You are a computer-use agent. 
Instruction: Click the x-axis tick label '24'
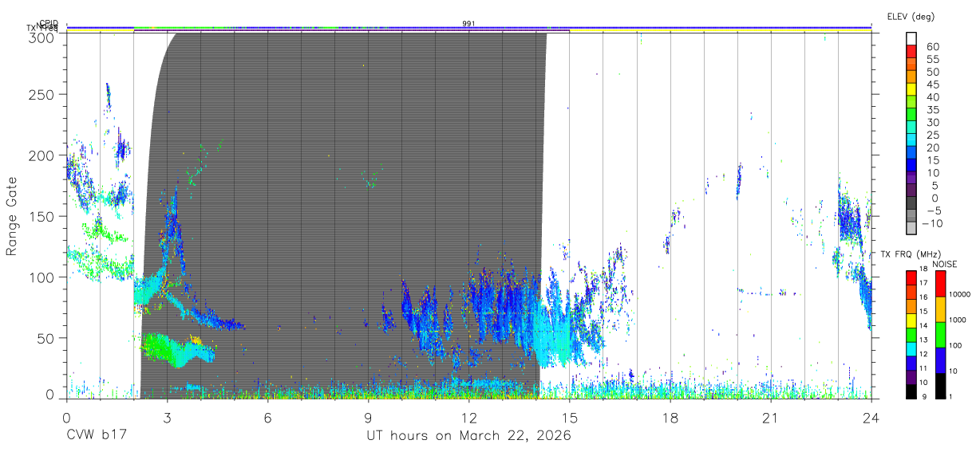871,418
